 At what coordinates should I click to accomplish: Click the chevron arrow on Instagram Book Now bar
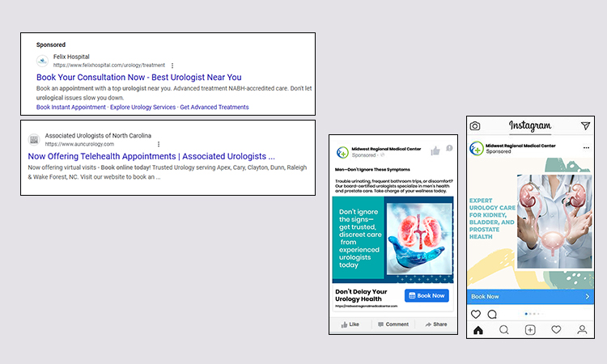(588, 297)
